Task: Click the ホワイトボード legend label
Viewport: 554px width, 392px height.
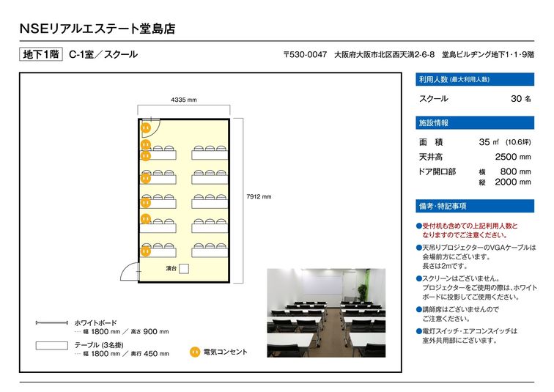Action: 95,323
